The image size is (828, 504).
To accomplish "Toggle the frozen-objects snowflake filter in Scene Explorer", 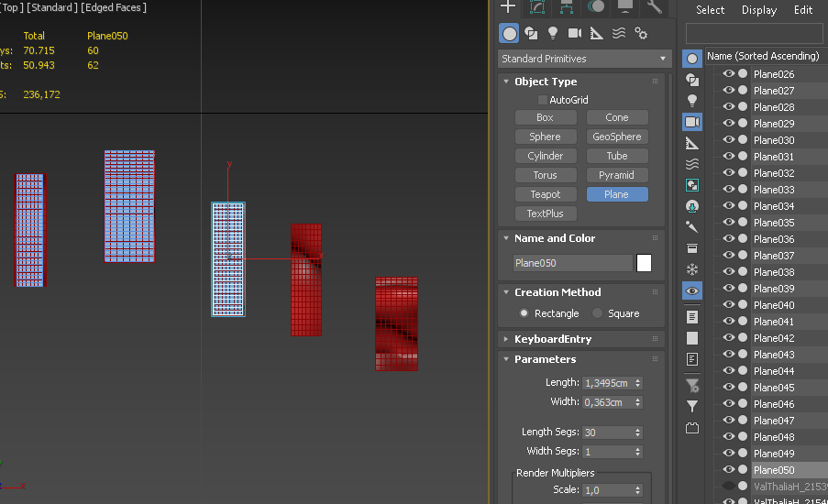I will point(692,269).
